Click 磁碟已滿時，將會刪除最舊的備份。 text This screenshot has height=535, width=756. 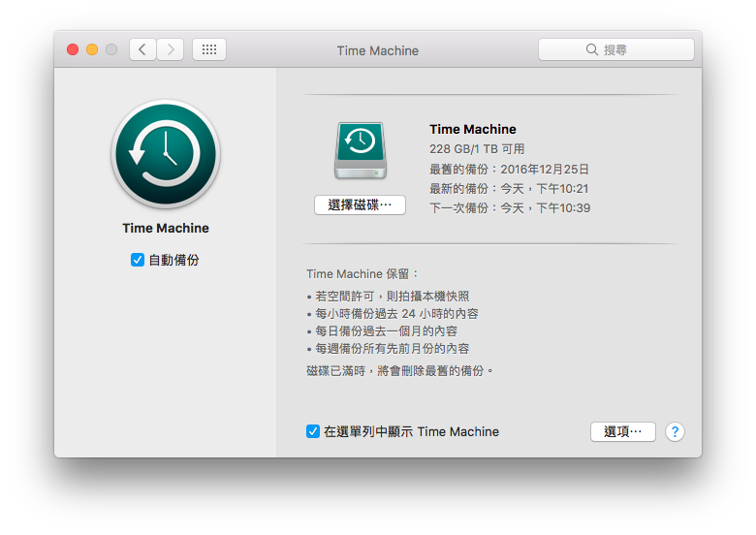399,370
